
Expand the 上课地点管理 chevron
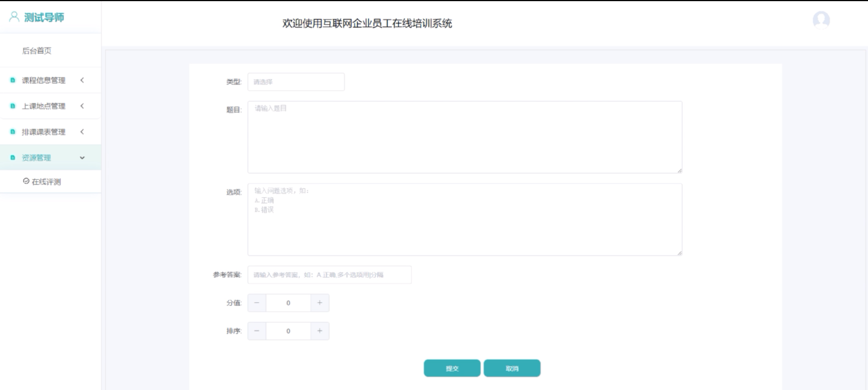[x=82, y=106]
